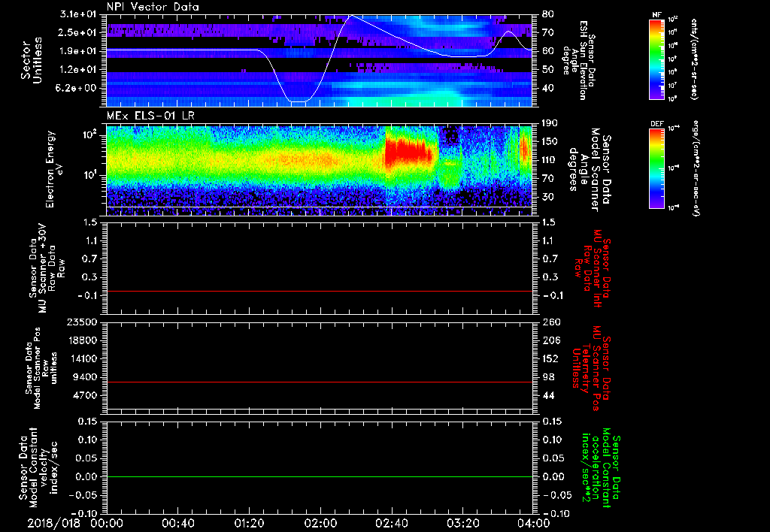Select the "NF" label above the color bar
Image resolution: width=770 pixels, height=532 pixels.
point(657,15)
